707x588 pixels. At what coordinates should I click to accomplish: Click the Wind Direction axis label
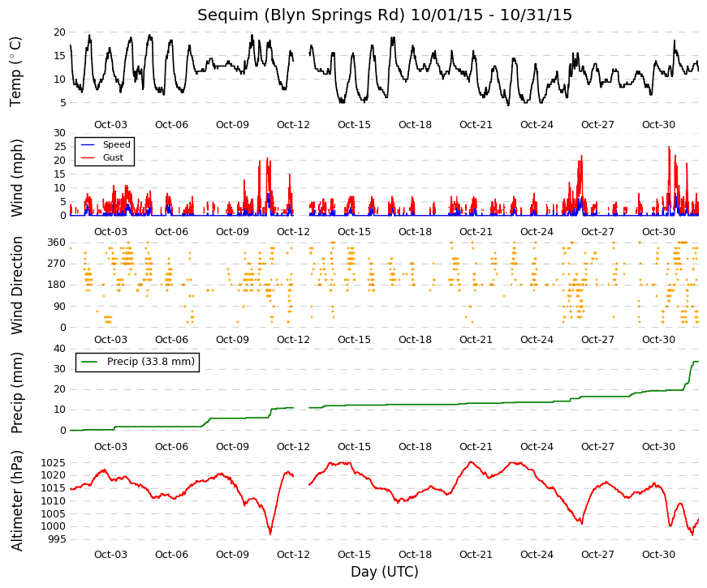point(15,286)
